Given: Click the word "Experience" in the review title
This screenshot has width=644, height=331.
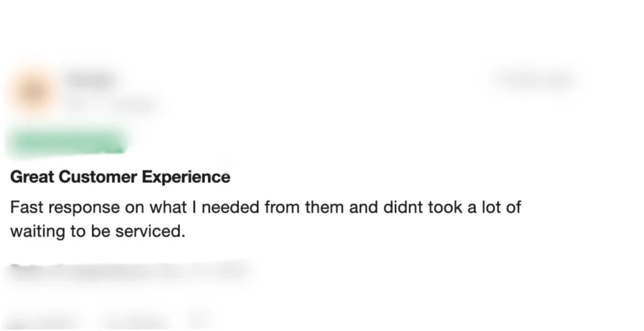Looking at the screenshot, I should pyautogui.click(x=186, y=177).
